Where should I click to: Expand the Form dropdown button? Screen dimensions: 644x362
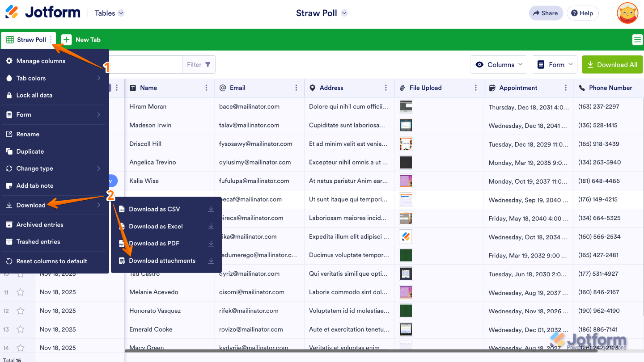click(555, 65)
